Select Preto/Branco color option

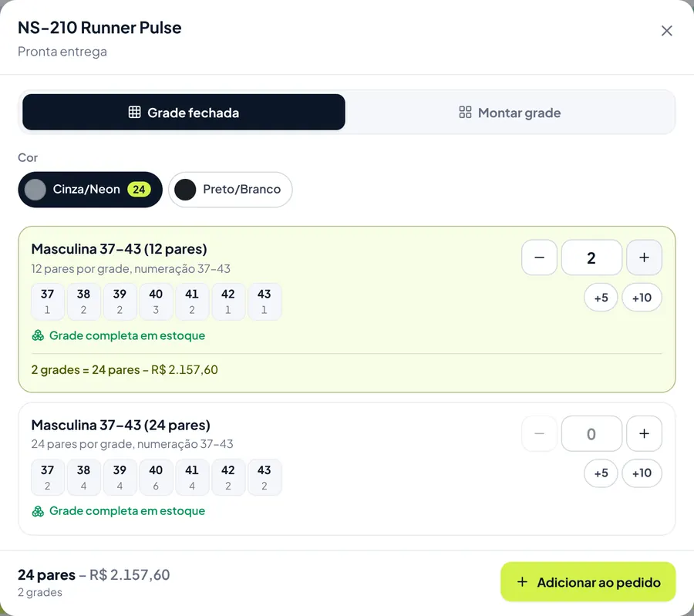click(230, 190)
